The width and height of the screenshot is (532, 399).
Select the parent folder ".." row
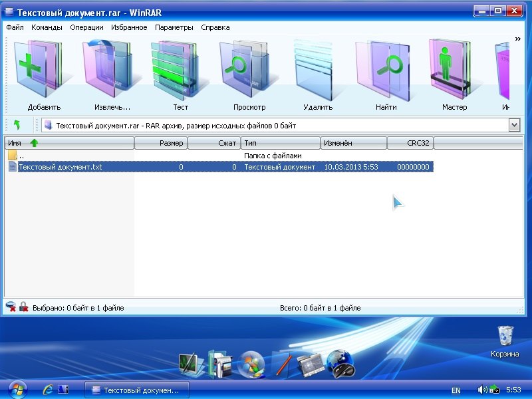pyautogui.click(x=219, y=156)
